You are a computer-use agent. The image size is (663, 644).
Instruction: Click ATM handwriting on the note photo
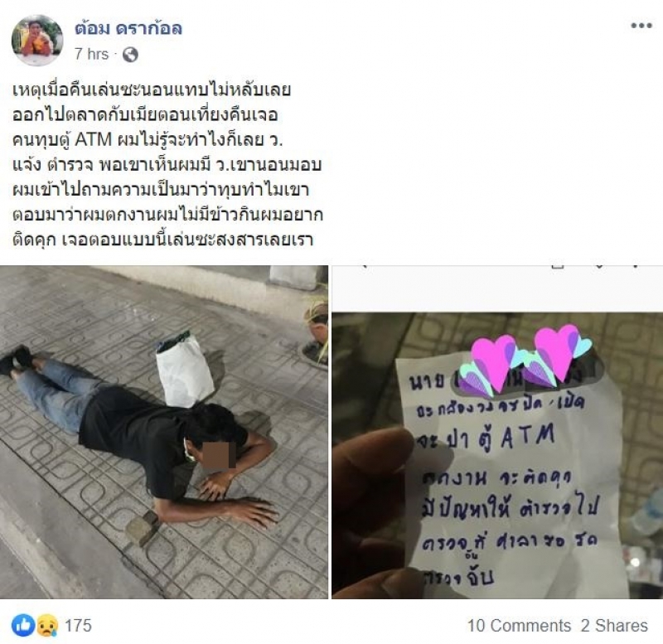(528, 437)
